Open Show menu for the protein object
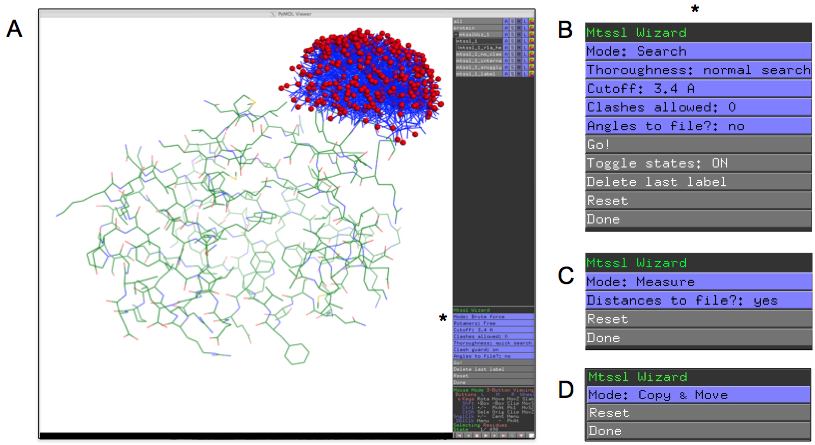The width and height of the screenshot is (815, 445). click(514, 26)
